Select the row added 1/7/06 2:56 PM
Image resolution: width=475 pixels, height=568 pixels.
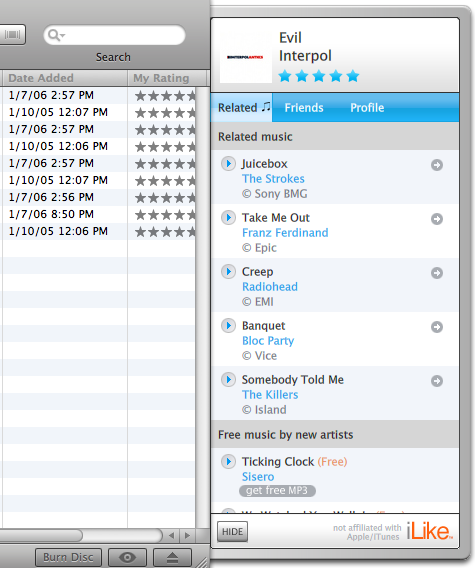[x=98, y=197]
